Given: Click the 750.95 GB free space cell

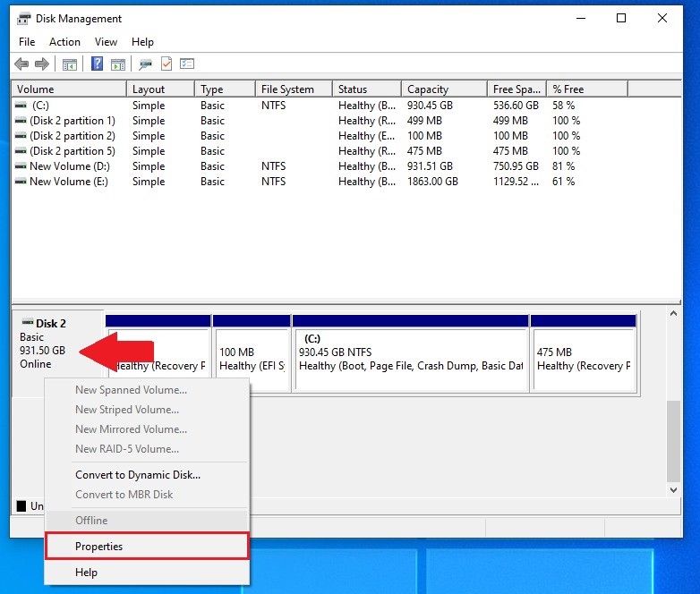Looking at the screenshot, I should pos(516,166).
